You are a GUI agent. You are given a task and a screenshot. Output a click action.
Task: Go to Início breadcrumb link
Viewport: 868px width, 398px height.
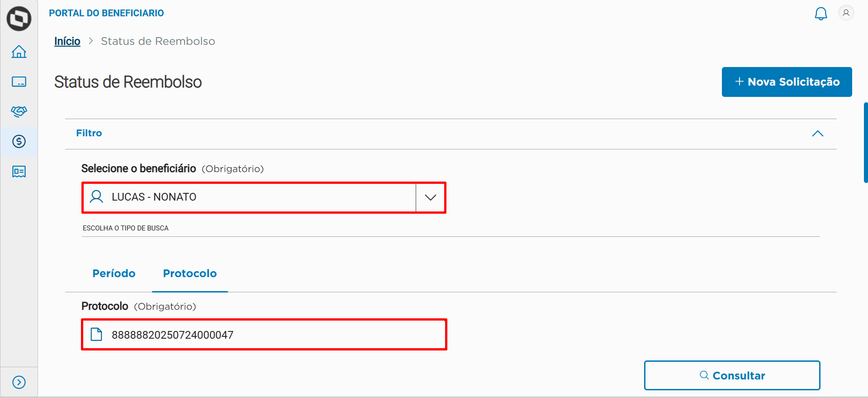(x=67, y=41)
